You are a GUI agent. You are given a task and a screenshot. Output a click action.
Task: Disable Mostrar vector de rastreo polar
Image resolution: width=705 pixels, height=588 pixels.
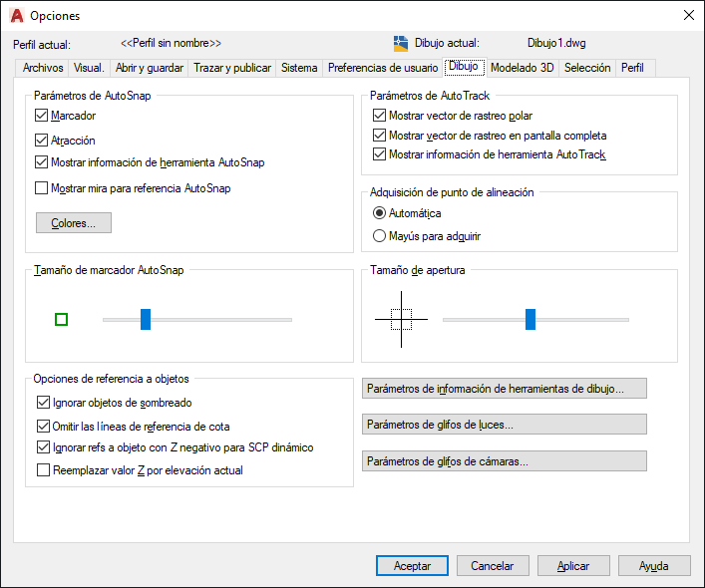click(380, 116)
